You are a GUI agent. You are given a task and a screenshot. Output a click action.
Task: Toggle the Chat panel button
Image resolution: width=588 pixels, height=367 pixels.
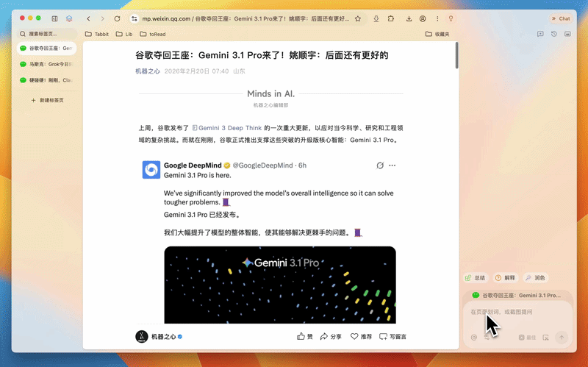pos(560,18)
